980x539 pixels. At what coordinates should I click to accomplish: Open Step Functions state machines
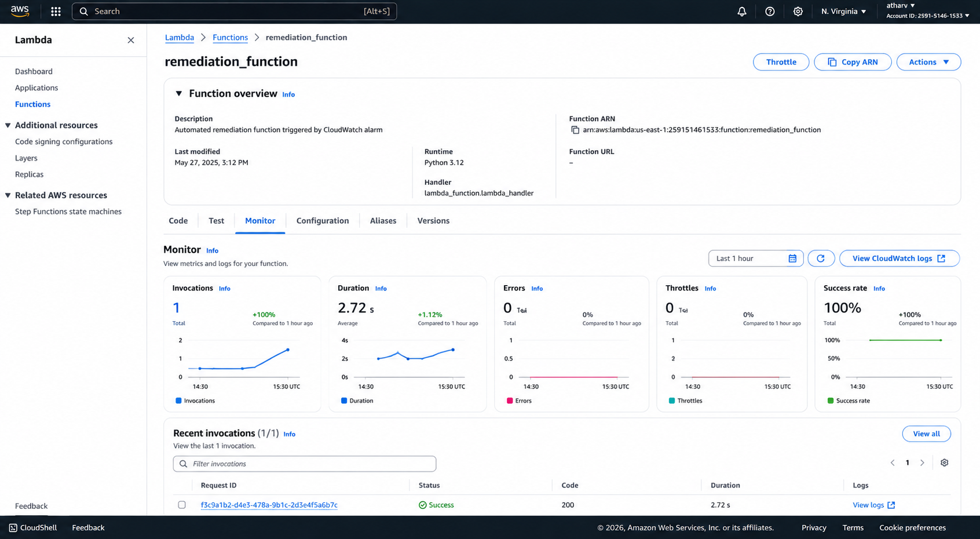(x=68, y=212)
